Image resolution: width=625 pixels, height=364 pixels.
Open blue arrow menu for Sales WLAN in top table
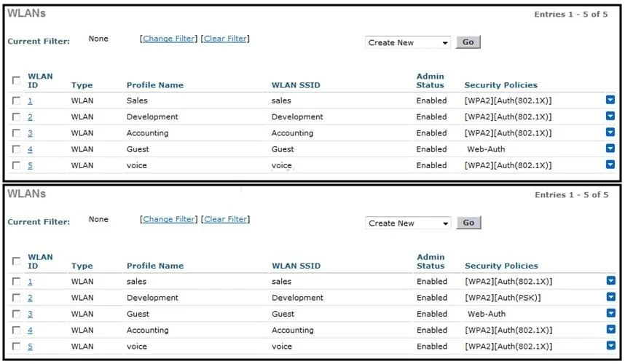[x=610, y=100]
